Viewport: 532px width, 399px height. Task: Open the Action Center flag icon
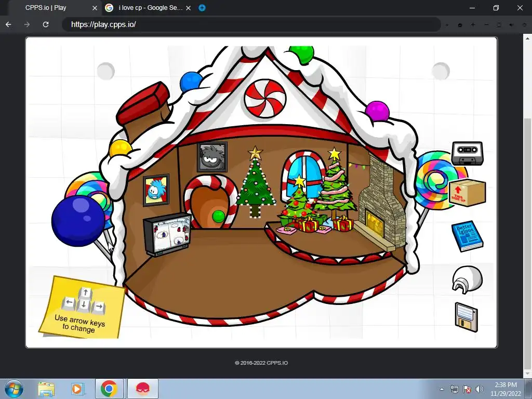467,390
